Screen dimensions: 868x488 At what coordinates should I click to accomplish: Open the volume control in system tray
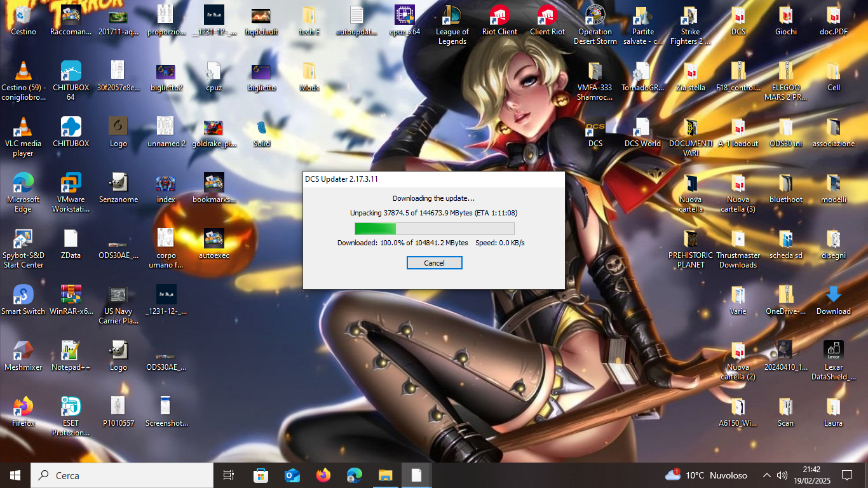pos(782,475)
